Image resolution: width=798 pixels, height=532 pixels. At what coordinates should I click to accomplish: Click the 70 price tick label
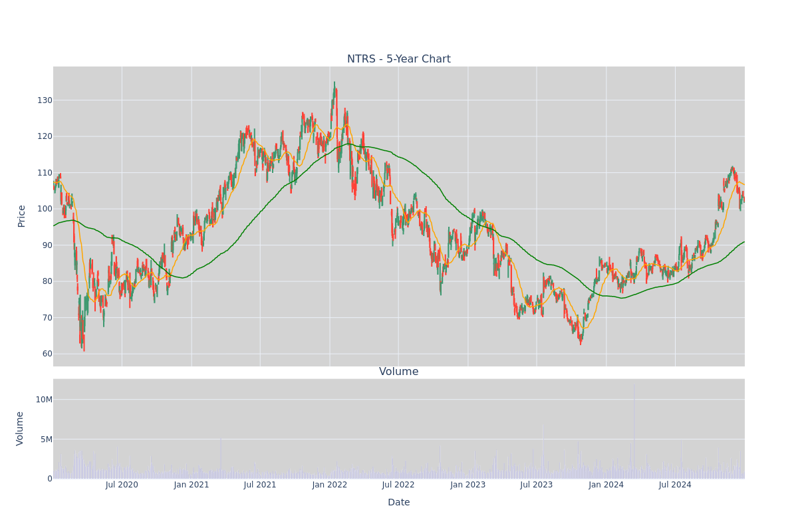tap(47, 318)
